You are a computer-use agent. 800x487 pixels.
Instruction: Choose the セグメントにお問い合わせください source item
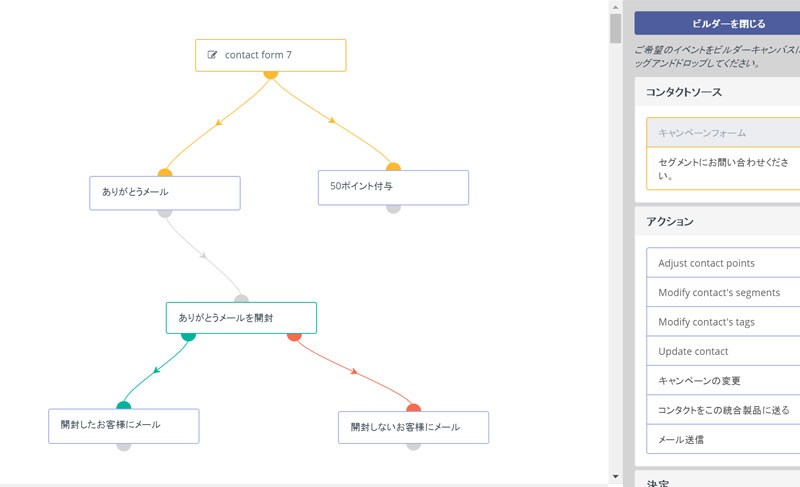tap(723, 169)
